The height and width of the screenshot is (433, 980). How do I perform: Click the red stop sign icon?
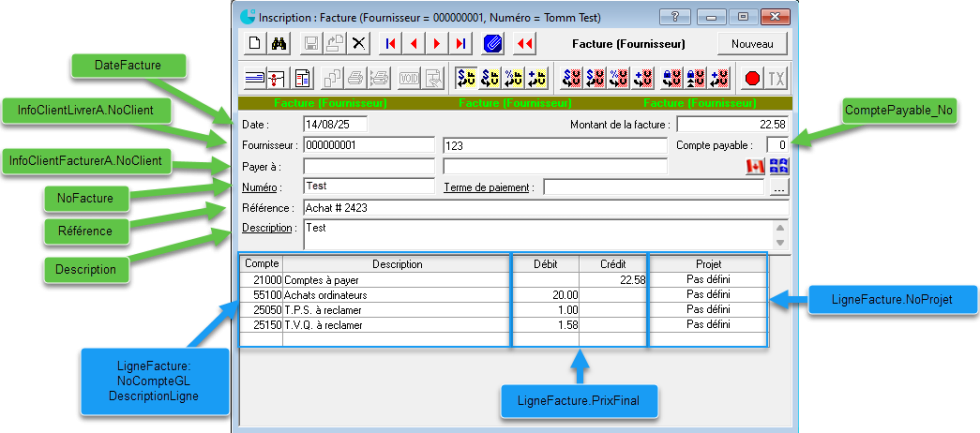[x=752, y=78]
